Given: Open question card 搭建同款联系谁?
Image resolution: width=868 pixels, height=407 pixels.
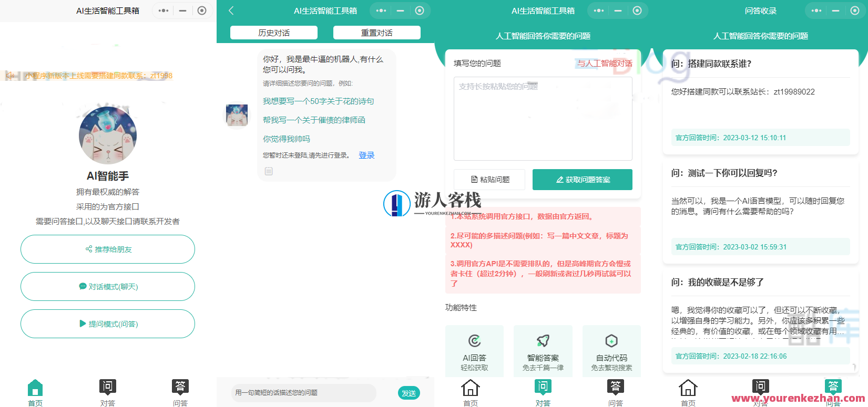Looking at the screenshot, I should pos(761,102).
